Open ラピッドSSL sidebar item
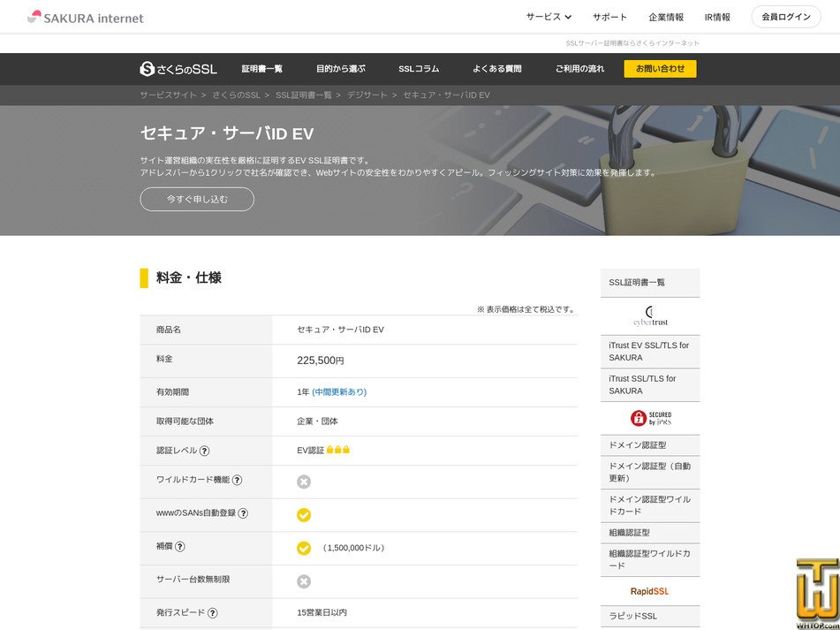The height and width of the screenshot is (630, 840). pyautogui.click(x=650, y=616)
